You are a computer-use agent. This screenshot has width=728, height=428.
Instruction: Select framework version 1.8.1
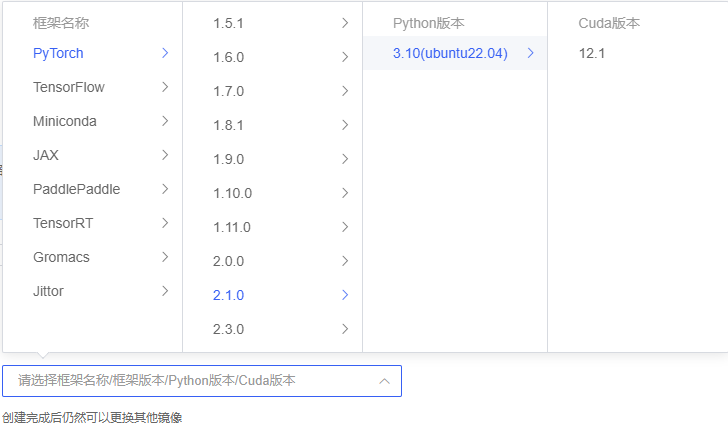click(228, 125)
